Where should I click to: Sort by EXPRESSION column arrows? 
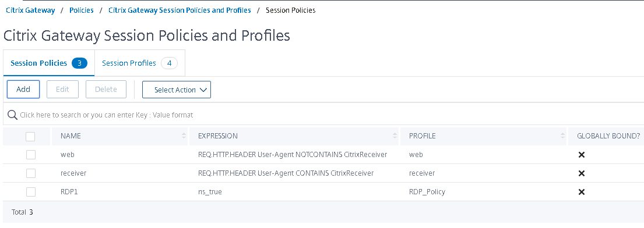(x=395, y=136)
